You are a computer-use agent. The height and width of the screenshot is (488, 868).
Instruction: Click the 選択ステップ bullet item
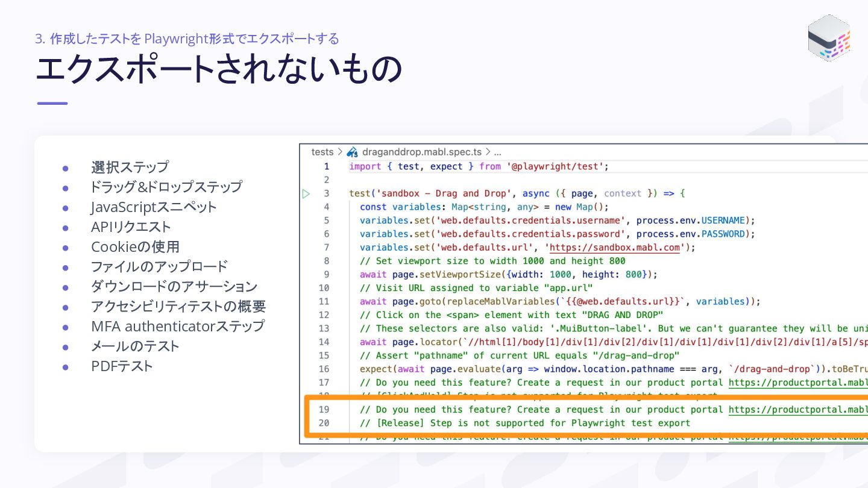[x=130, y=167]
